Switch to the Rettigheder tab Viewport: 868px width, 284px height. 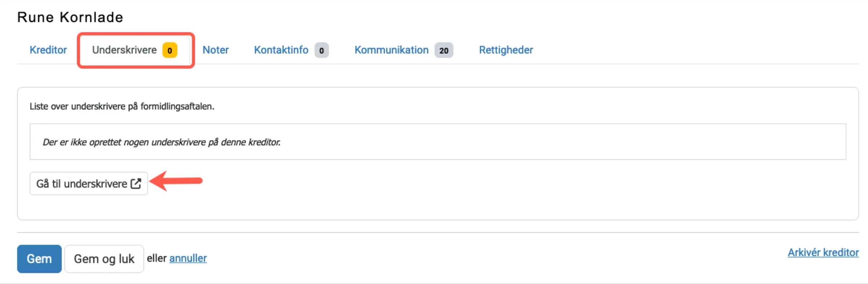click(x=506, y=50)
